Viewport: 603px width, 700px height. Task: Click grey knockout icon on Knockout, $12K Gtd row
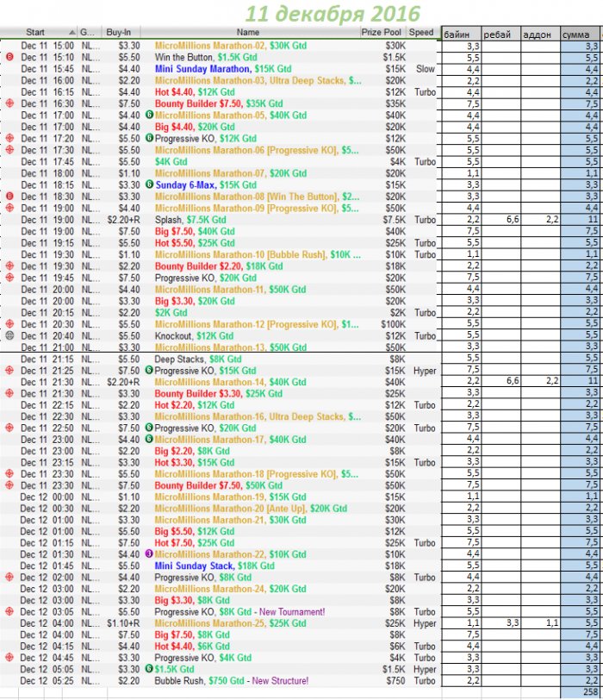[9, 335]
